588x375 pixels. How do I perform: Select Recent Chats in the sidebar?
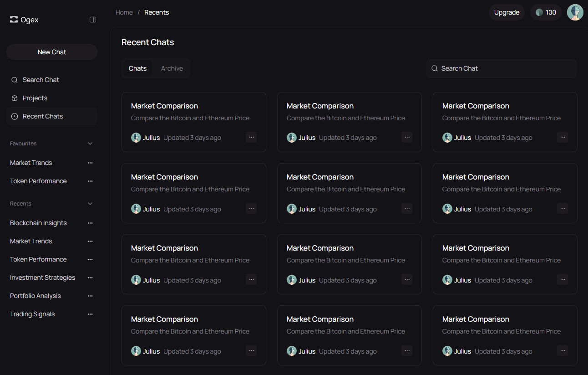pyautogui.click(x=43, y=116)
